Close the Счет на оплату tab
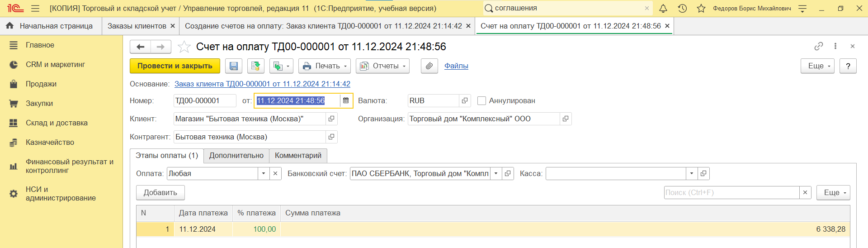The width and height of the screenshot is (868, 248). point(667,26)
